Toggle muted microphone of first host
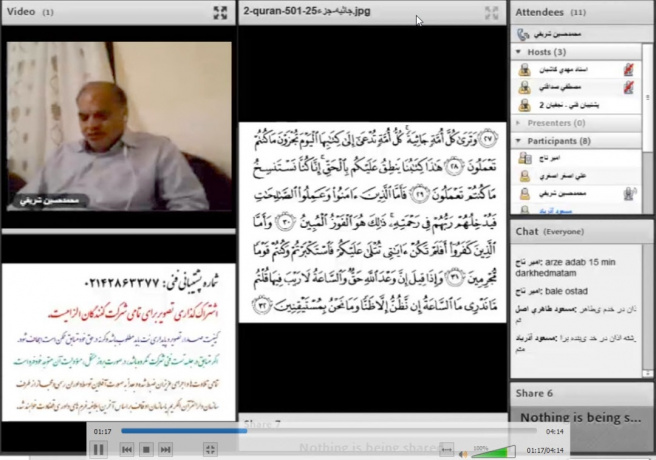The height and width of the screenshot is (460, 656). pos(628,70)
